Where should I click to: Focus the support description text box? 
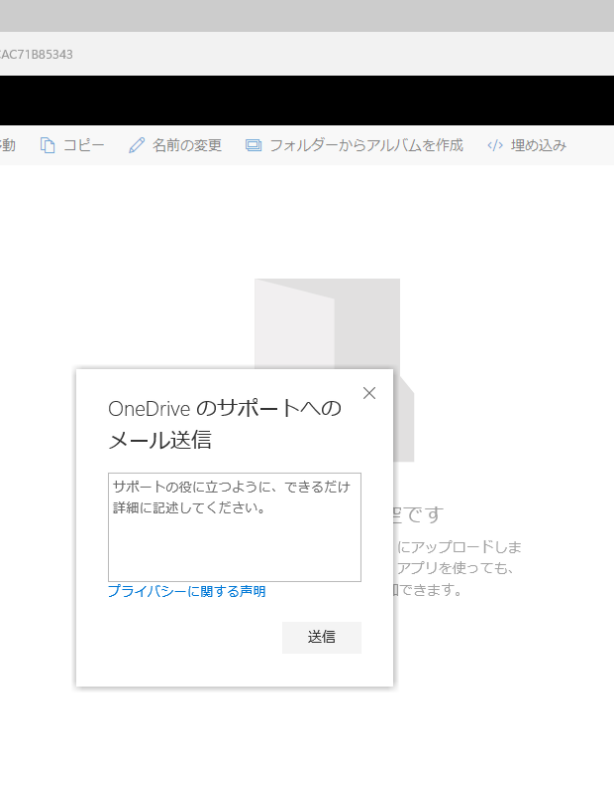click(x=234, y=527)
